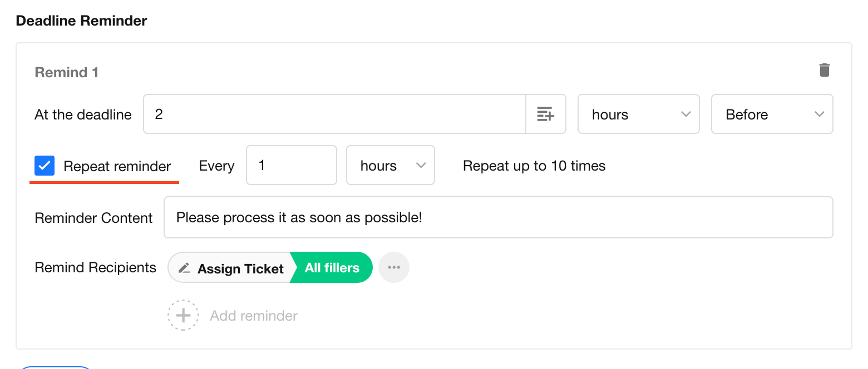Uncheck the Repeat reminder checkbox
Screen dimensions: 868x369
click(45, 166)
